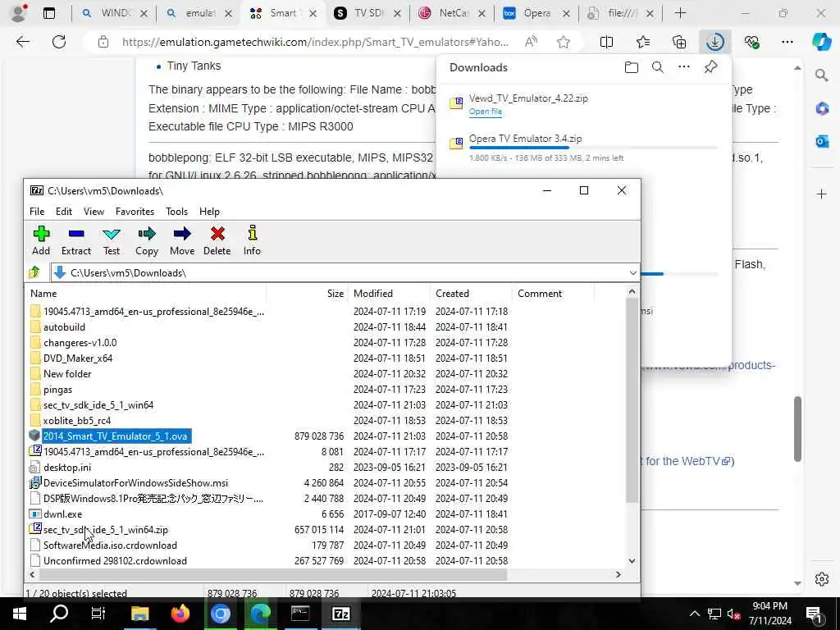Select the changeres-v1.0.0 folder
Screen dimensions: 840x630
pyautogui.click(x=80, y=342)
